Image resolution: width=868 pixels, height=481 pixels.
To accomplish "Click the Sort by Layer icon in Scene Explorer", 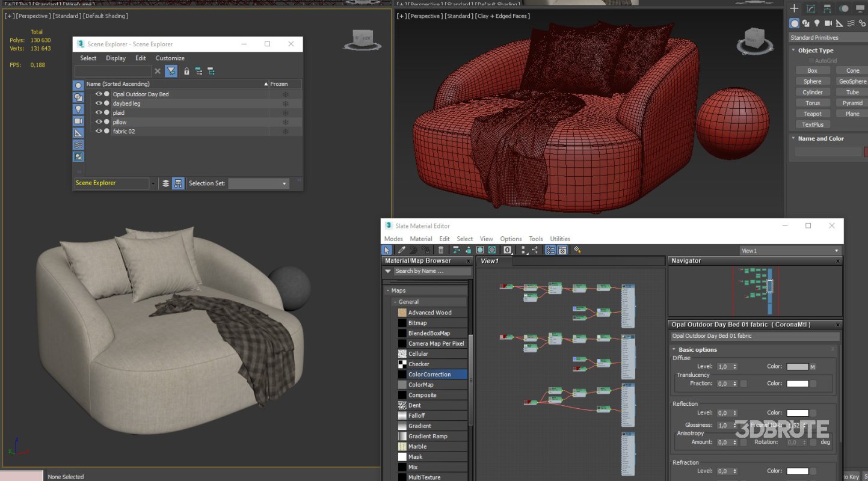I will (166, 183).
